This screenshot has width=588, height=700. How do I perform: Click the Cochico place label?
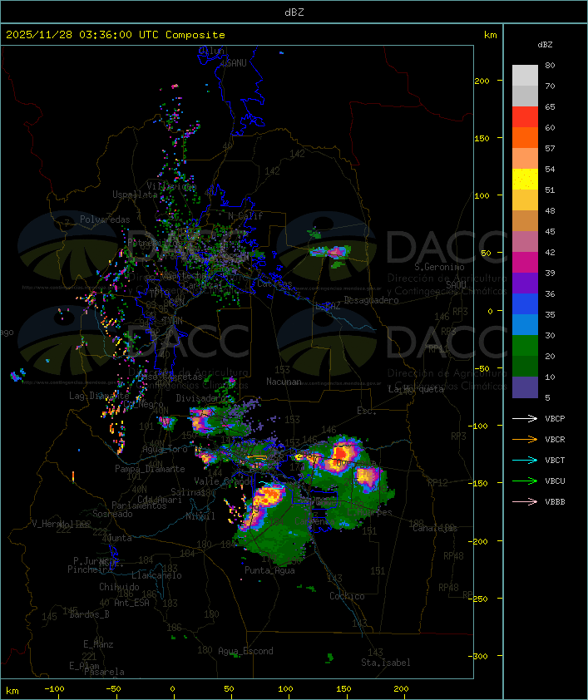[347, 596]
